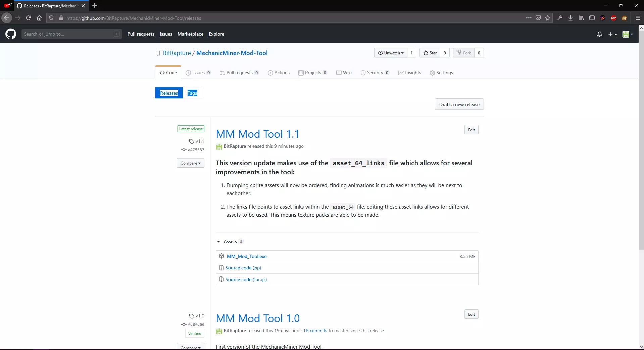Focus the Search or jump to field
This screenshot has height=350, width=644.
click(x=71, y=34)
